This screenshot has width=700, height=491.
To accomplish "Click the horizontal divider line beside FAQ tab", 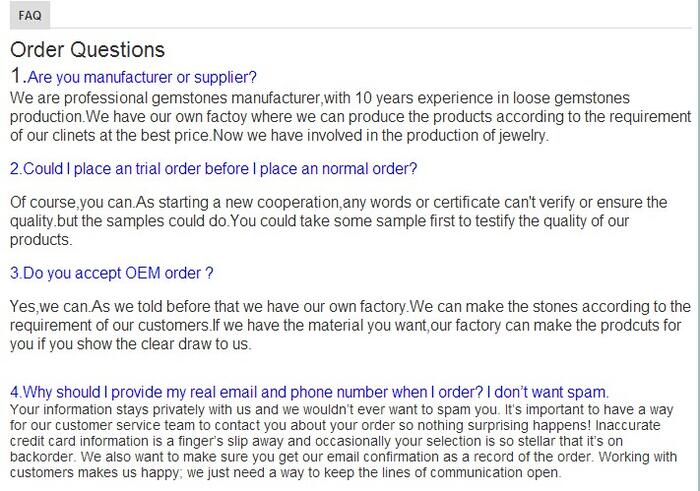I will point(371,28).
